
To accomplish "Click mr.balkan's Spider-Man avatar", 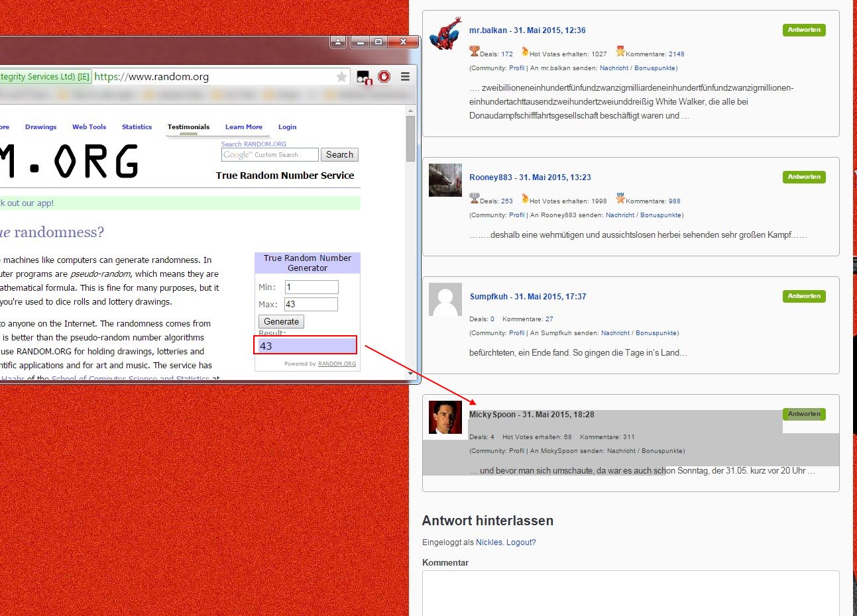I will pyautogui.click(x=445, y=34).
